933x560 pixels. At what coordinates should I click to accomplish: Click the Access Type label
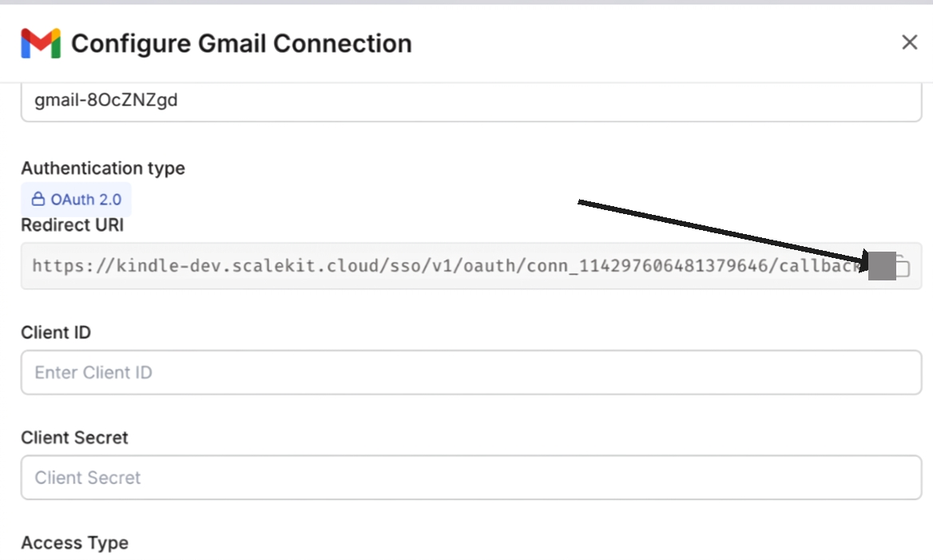coord(74,543)
